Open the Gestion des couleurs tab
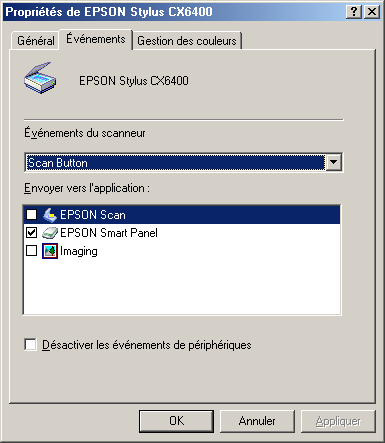 click(x=187, y=41)
